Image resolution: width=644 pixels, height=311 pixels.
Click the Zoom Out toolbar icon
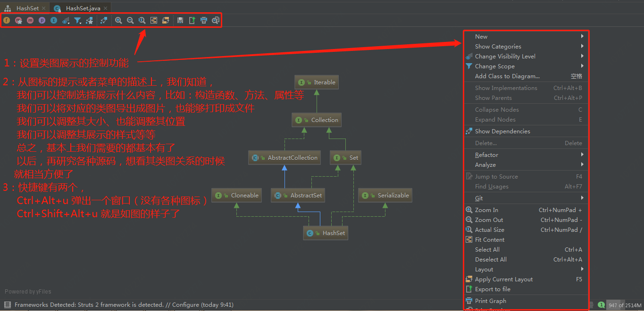130,20
